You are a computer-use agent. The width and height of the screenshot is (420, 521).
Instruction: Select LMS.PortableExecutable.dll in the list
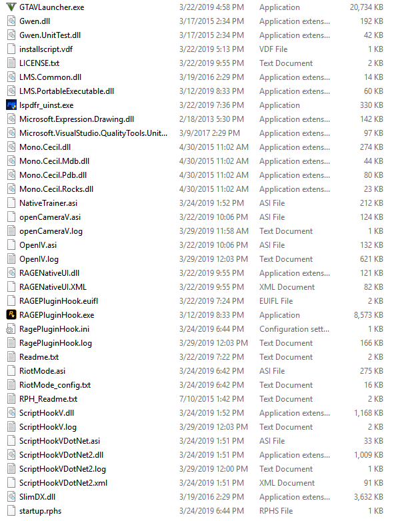coord(67,91)
